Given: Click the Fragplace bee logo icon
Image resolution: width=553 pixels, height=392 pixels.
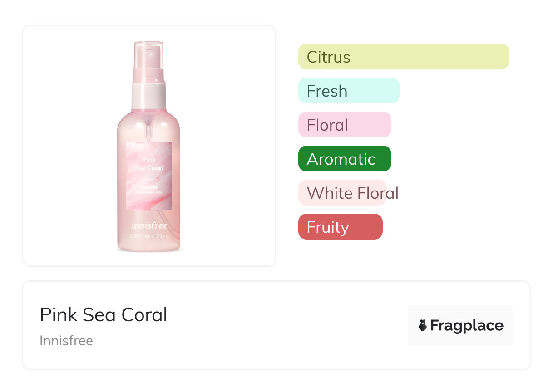Looking at the screenshot, I should [x=423, y=325].
